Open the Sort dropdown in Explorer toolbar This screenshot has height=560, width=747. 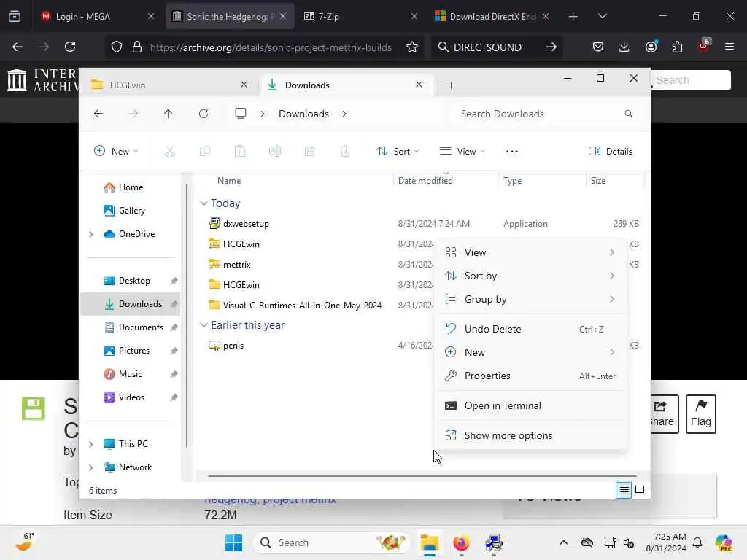coord(398,152)
